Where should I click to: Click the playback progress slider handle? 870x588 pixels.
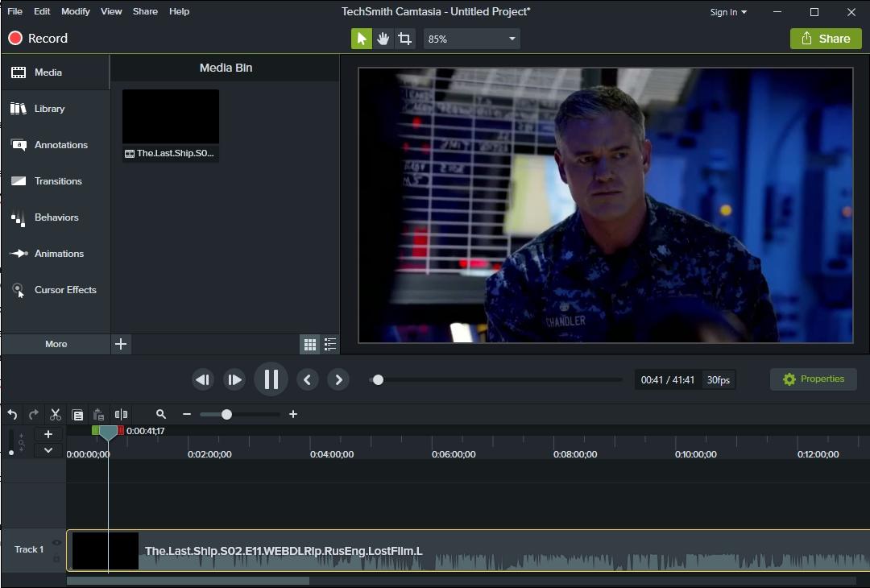click(378, 380)
